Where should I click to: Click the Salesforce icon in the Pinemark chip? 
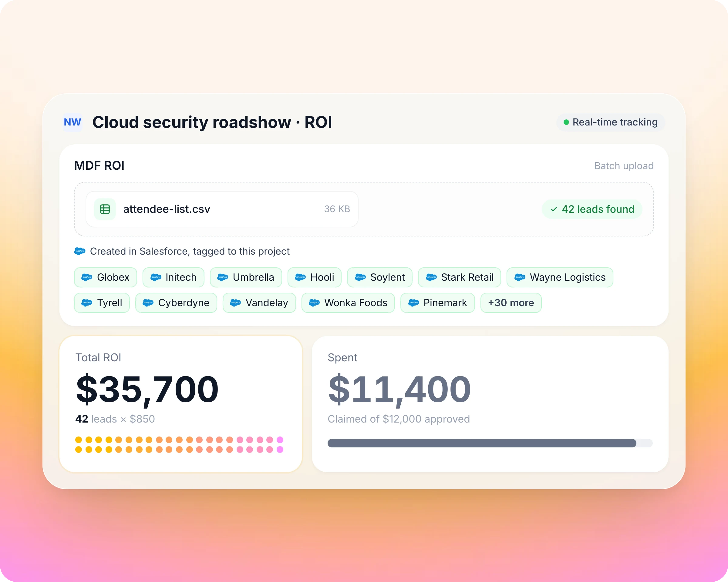(414, 303)
